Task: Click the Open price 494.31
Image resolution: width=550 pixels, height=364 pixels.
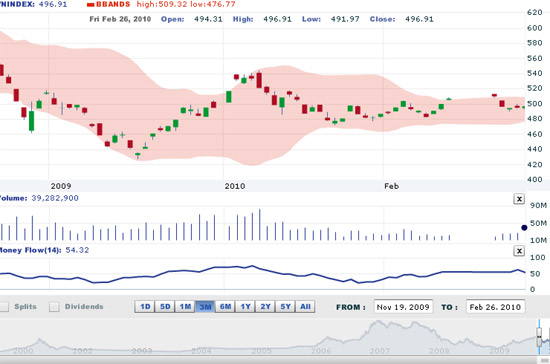Action: (x=208, y=19)
